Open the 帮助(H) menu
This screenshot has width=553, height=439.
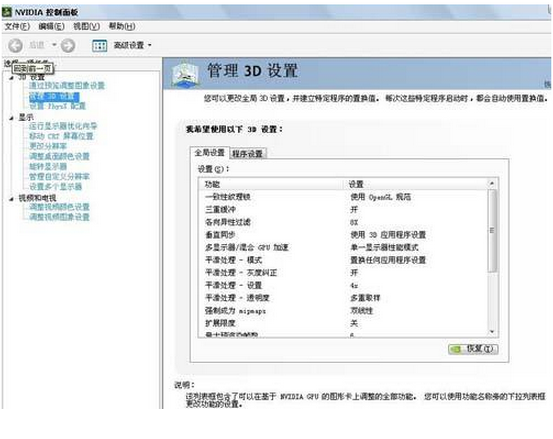coord(122,26)
